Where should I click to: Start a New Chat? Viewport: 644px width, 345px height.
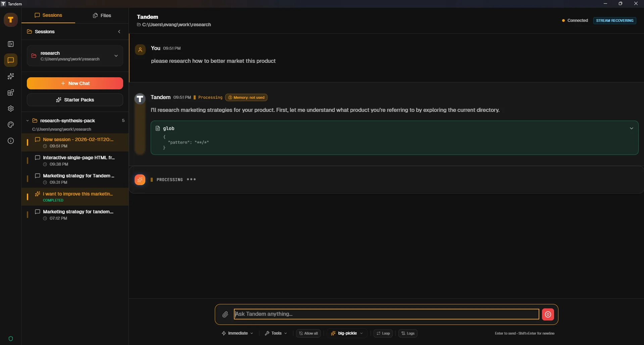point(75,83)
